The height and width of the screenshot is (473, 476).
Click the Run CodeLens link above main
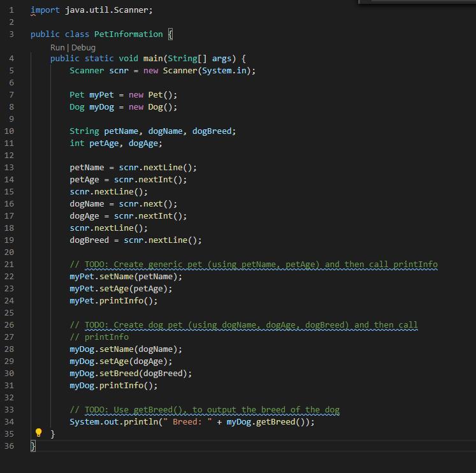pos(57,47)
